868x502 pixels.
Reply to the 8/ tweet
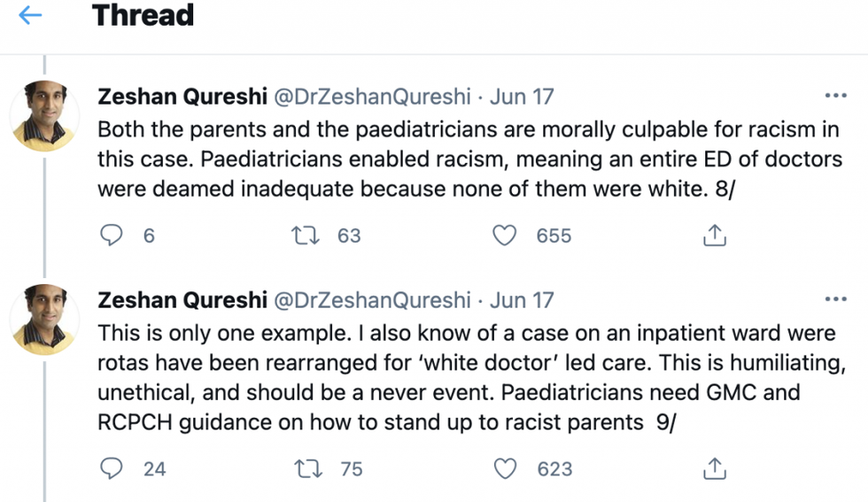pos(112,236)
